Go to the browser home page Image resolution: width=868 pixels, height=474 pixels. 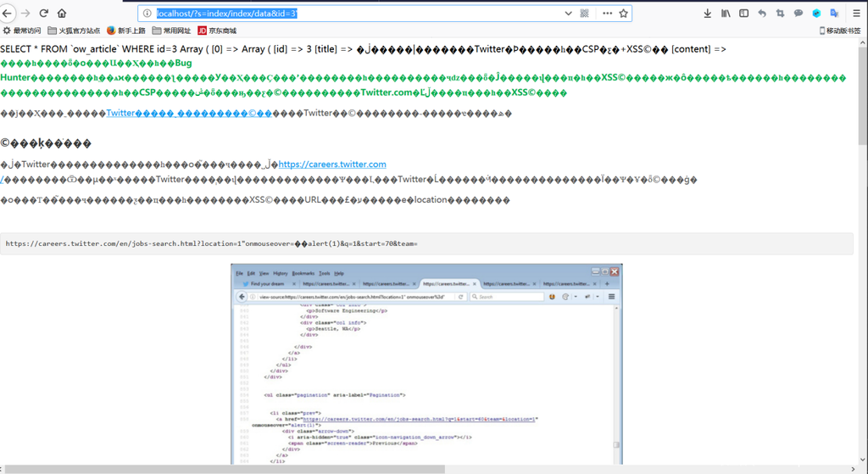pyautogui.click(x=62, y=14)
